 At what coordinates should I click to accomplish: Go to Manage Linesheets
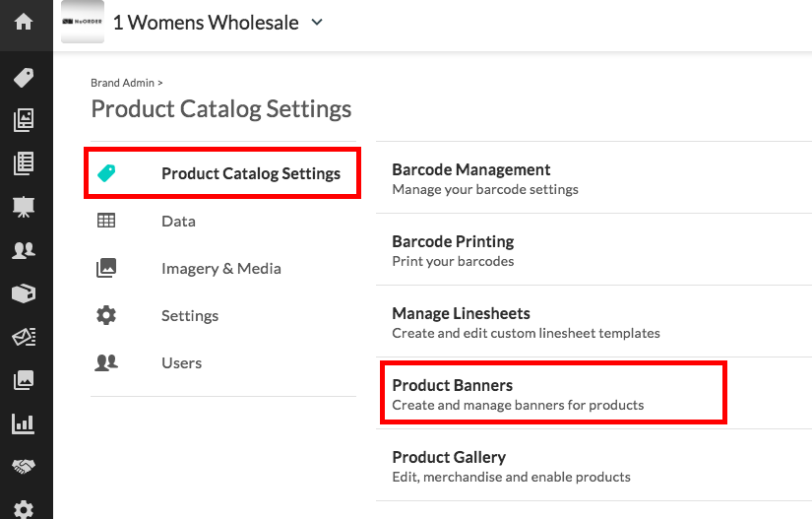[461, 313]
